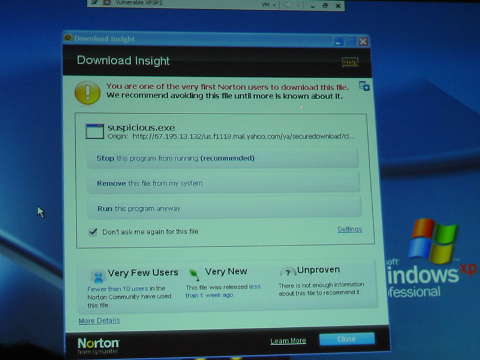Click the blue copy-to-clipboard icon
Screen dimensions: 480x360
(364, 86)
